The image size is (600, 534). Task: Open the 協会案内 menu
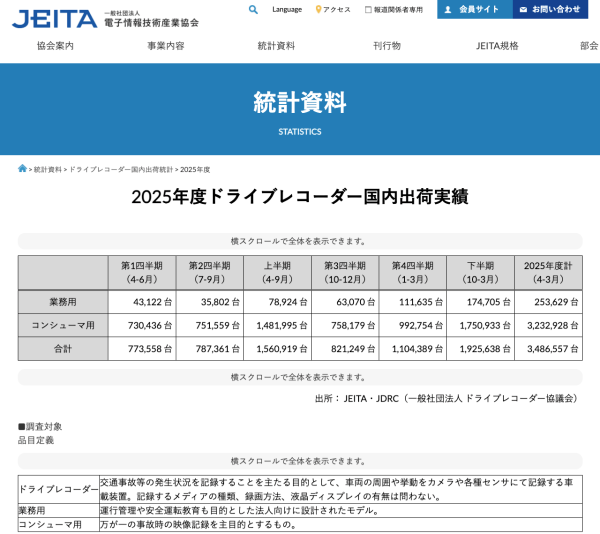[55, 46]
